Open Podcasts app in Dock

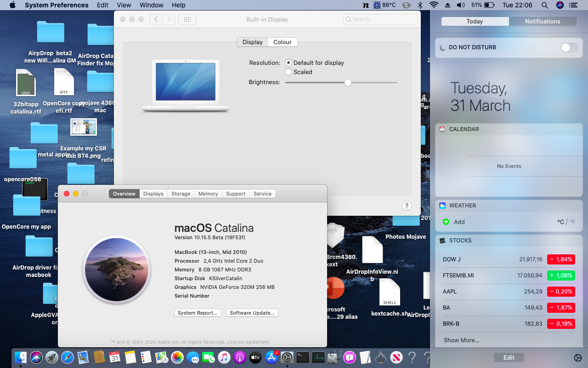240,357
